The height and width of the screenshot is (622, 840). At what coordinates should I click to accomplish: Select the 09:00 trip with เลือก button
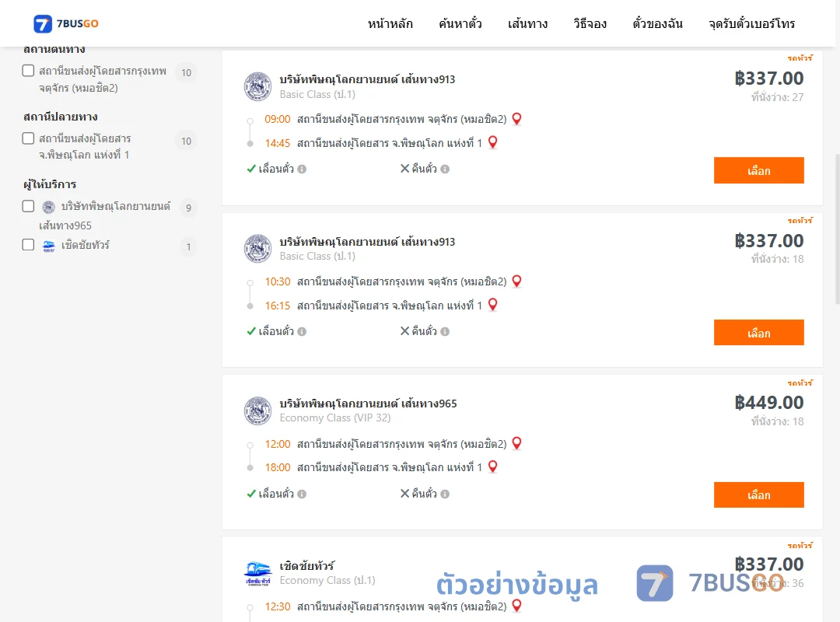[758, 170]
